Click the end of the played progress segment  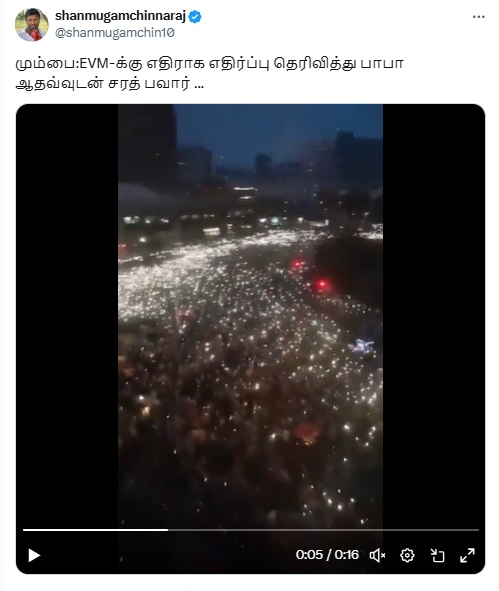pos(168,530)
